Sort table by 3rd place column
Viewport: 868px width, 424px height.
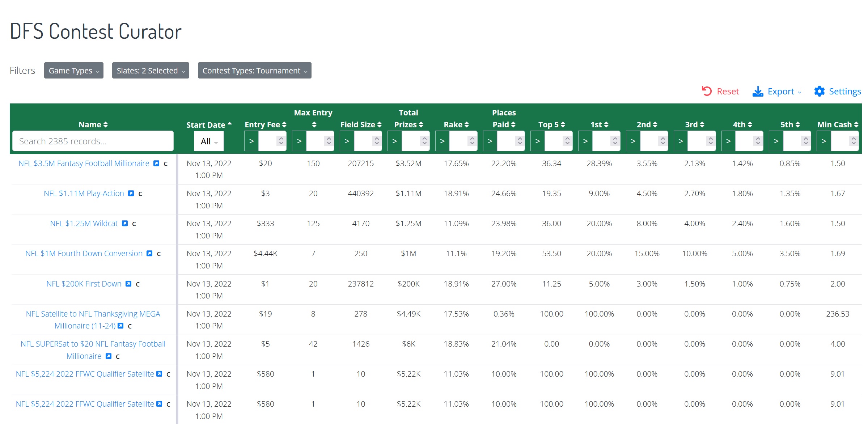click(x=695, y=124)
